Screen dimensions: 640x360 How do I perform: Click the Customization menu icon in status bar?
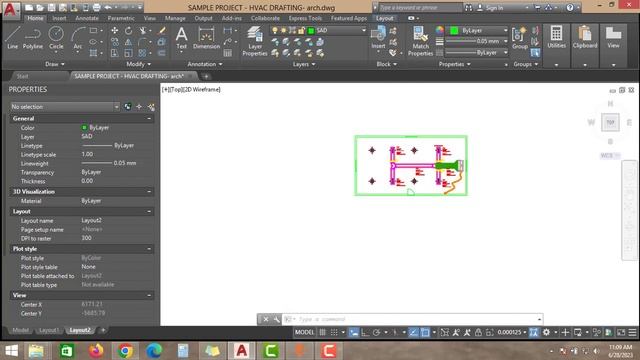coord(632,333)
